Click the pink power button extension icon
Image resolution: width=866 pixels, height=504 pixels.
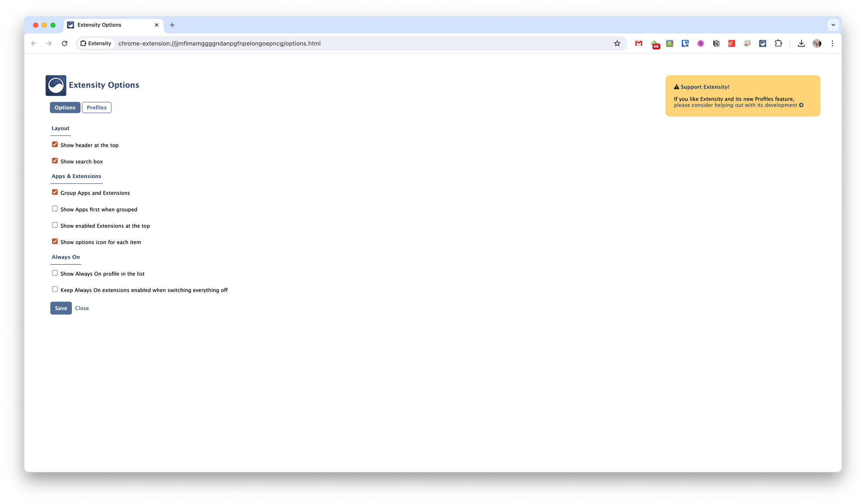[x=701, y=43]
